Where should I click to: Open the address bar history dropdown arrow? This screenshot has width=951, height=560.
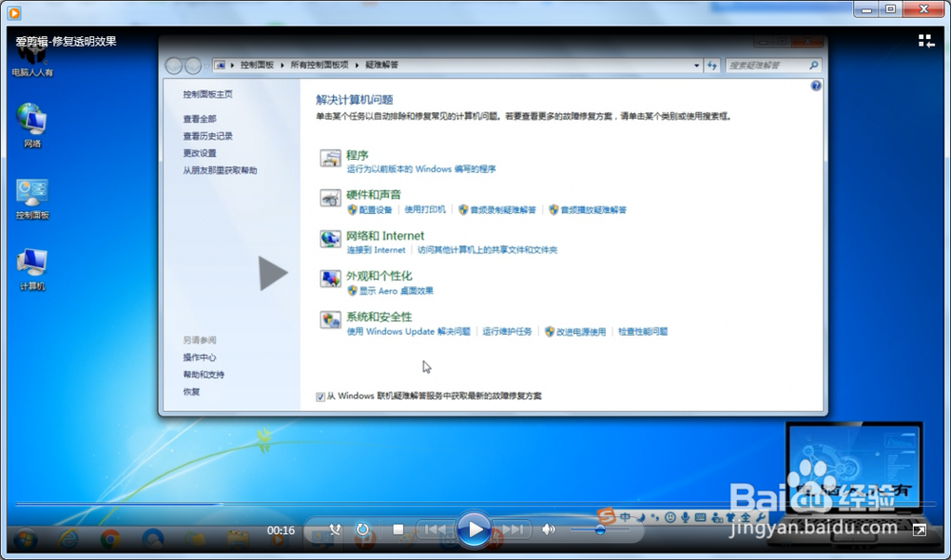pos(696,65)
